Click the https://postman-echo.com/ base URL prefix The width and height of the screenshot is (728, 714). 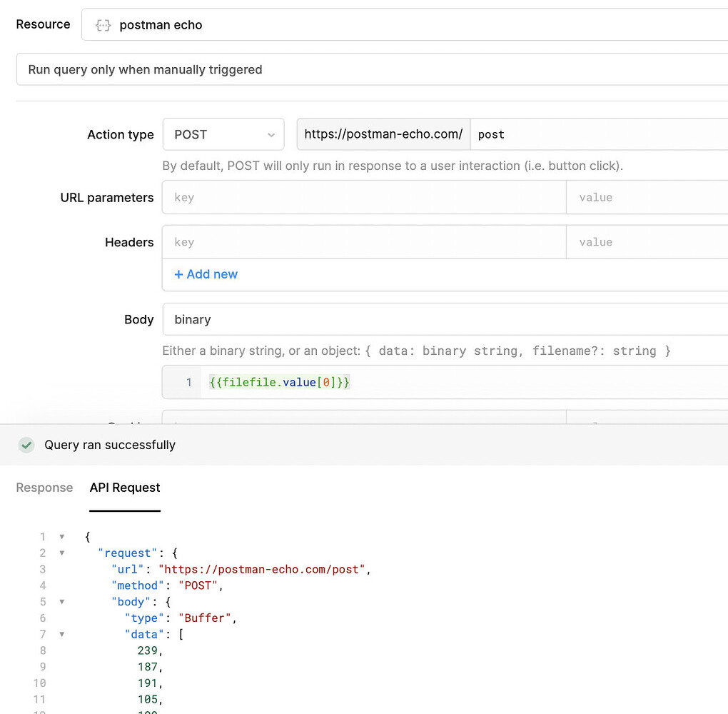click(x=383, y=134)
